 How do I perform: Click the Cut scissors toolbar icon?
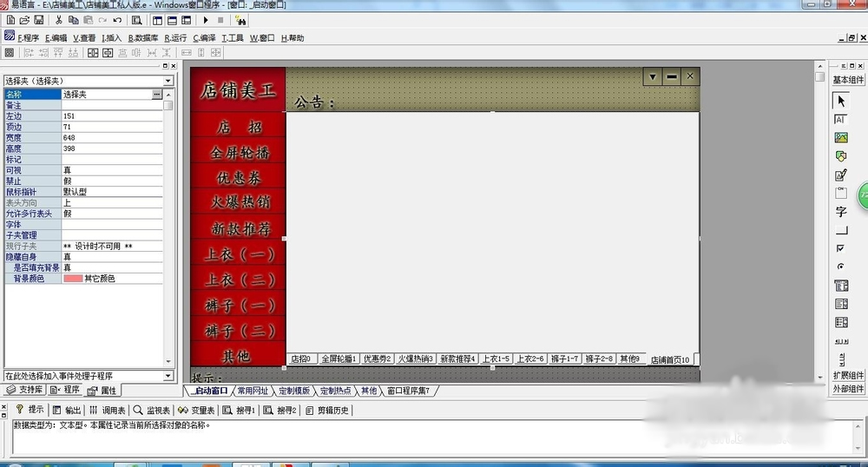59,20
